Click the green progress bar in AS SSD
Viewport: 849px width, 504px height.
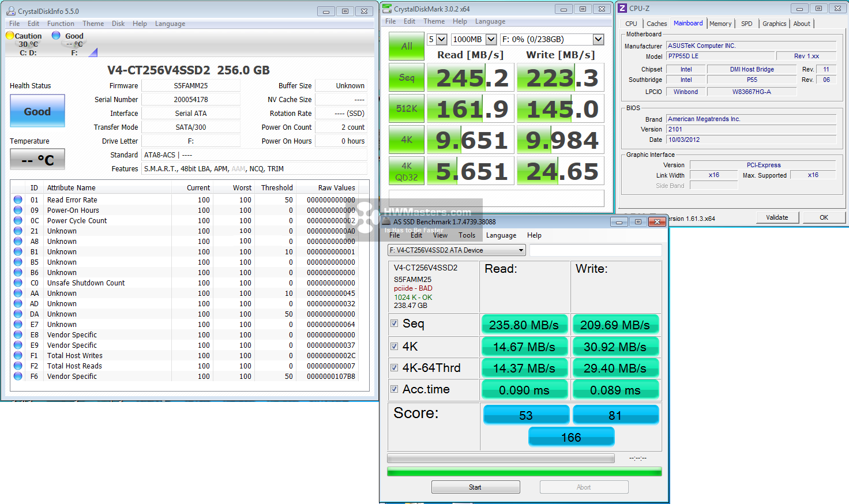pos(524,472)
